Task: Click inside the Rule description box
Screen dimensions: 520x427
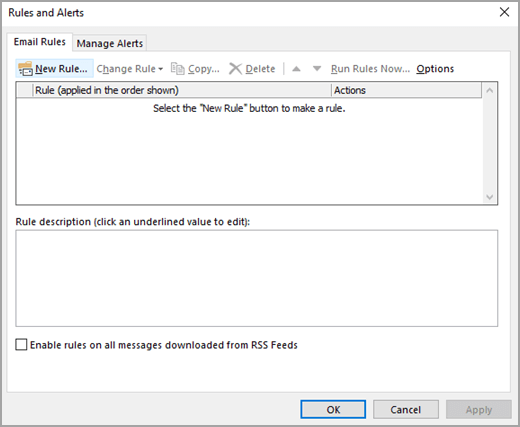Action: tap(257, 278)
